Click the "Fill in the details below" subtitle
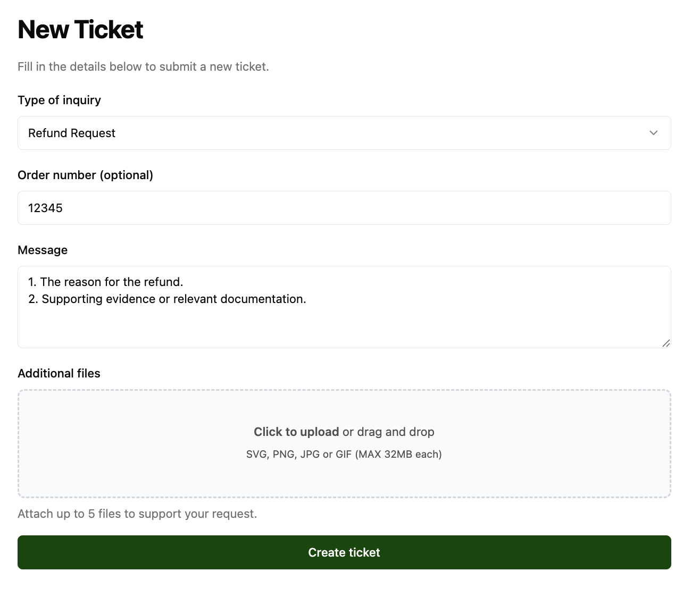Screen dimensions: 700x605 [x=143, y=66]
